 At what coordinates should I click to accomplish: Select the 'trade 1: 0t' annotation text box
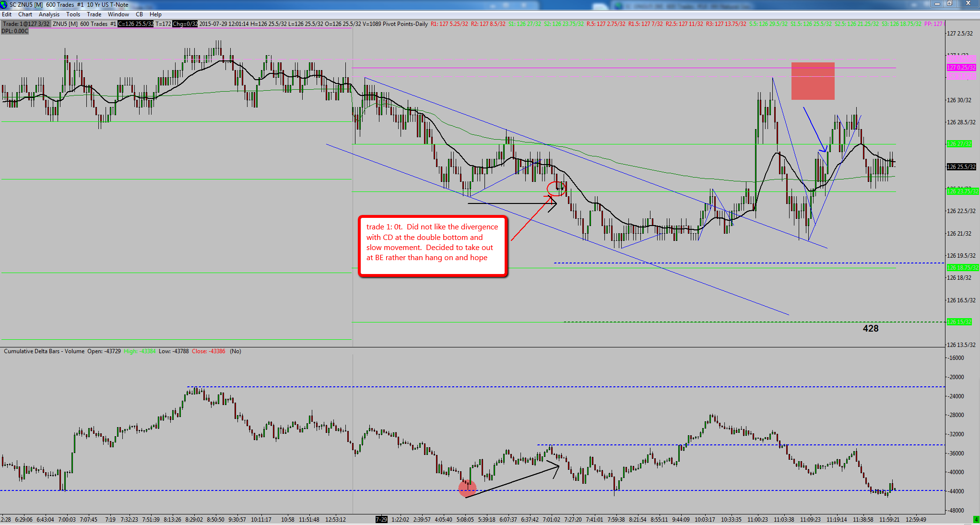click(x=433, y=246)
